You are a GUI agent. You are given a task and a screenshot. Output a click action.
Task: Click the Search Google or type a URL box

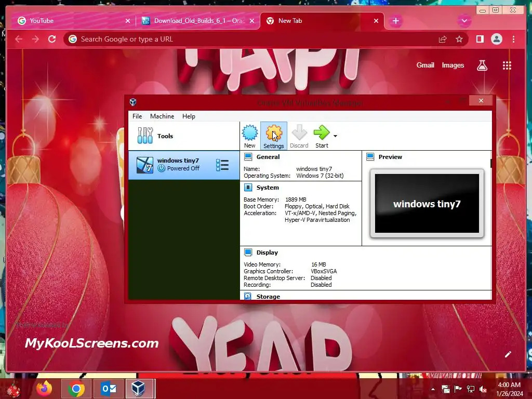251,39
